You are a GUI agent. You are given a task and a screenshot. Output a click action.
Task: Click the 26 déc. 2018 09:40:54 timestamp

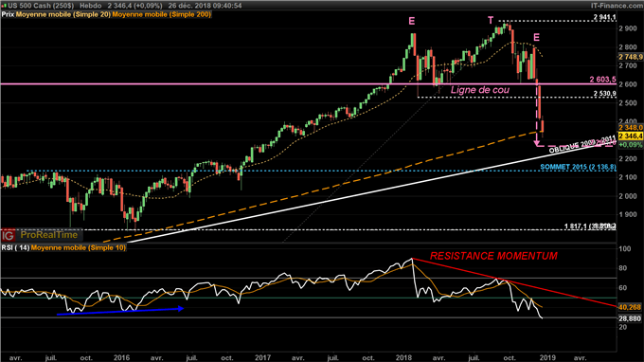(x=205, y=6)
